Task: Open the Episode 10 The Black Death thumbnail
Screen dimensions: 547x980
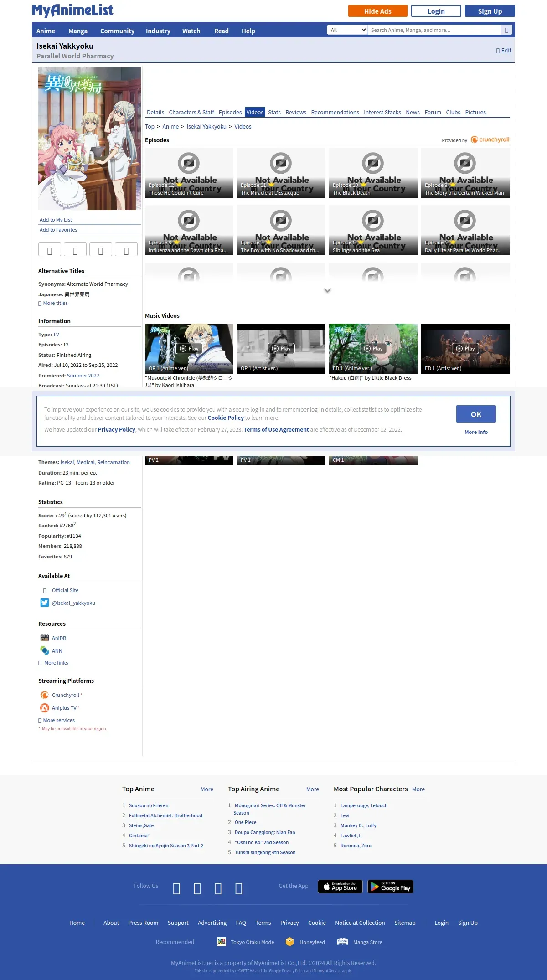Action: (x=373, y=173)
